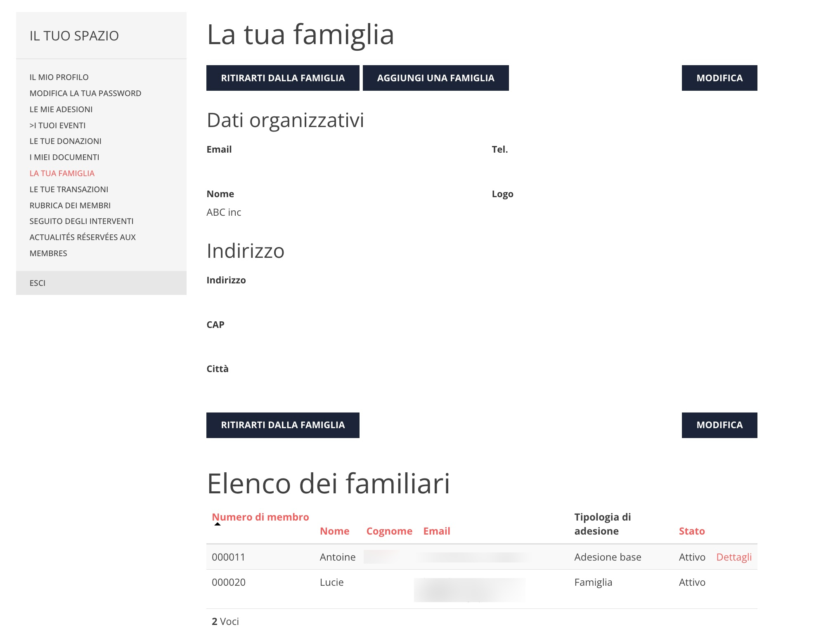Open "Le tue donazioni" from sidebar
This screenshot has height=634, width=840.
pyautogui.click(x=65, y=141)
